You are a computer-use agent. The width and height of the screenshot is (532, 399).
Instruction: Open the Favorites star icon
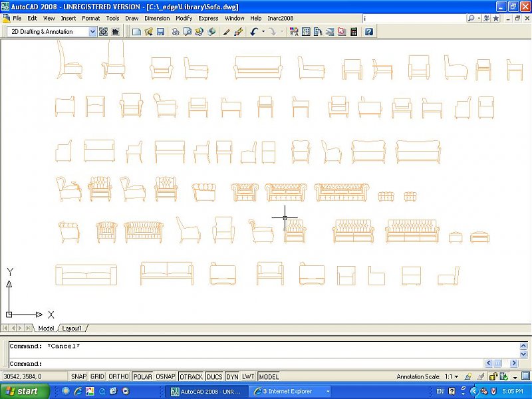click(495, 19)
